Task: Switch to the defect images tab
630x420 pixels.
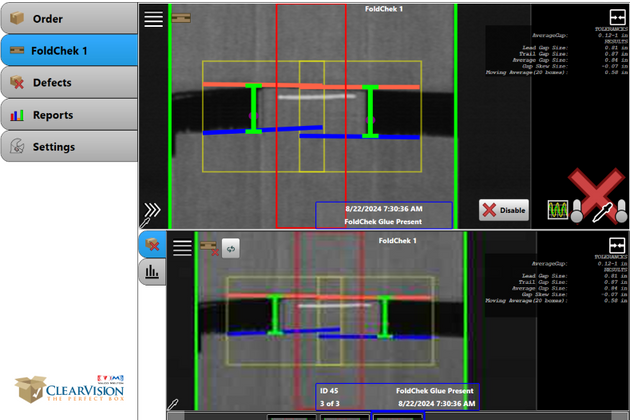Action: click(152, 244)
